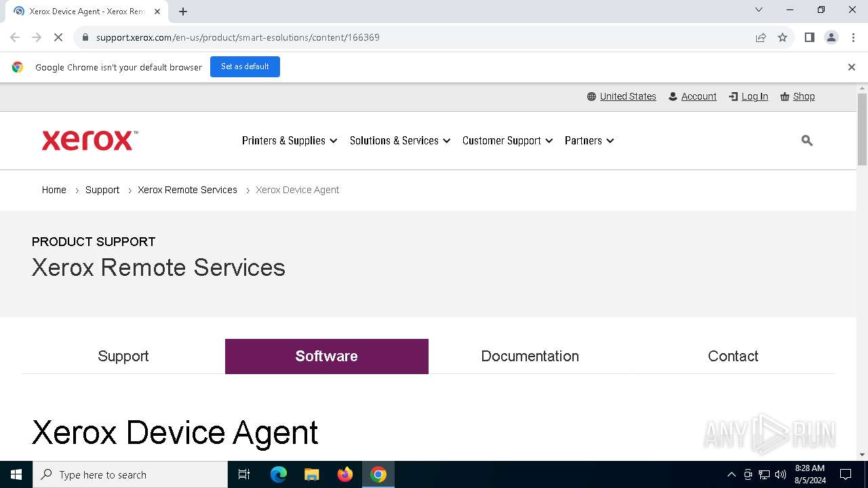Dismiss the default browser notification bar
868x488 pixels.
click(x=851, y=67)
